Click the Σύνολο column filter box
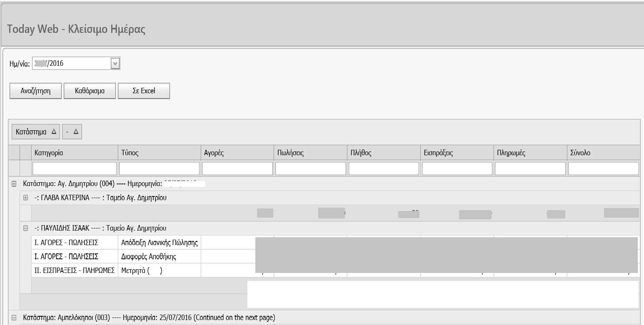This screenshot has height=325, width=644. (x=603, y=168)
